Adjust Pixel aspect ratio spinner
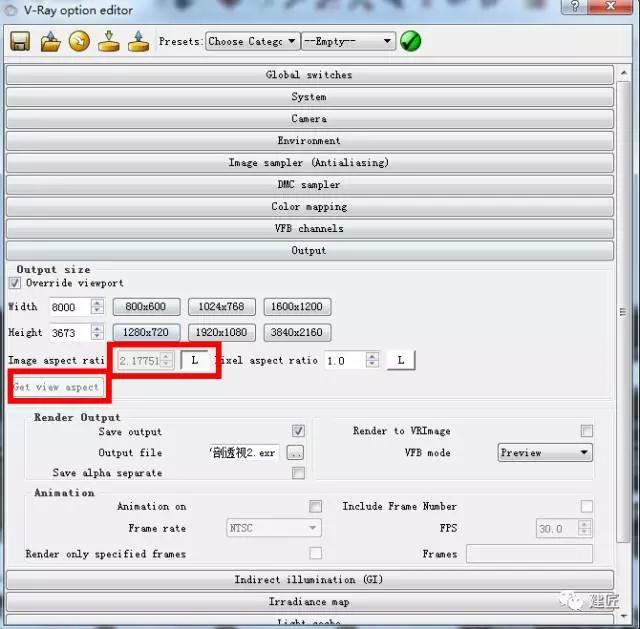Viewport: 640px width, 629px height. pos(372,360)
